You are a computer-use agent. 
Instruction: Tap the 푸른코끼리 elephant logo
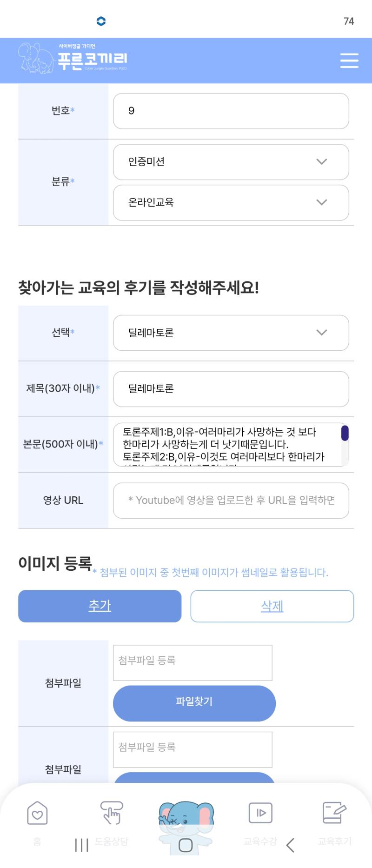coord(73,58)
